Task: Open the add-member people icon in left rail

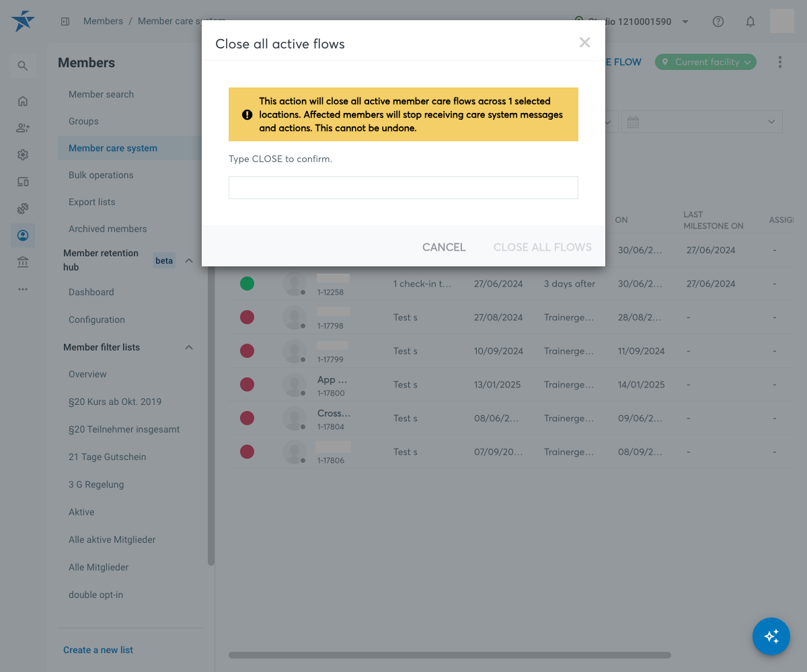Action: tap(23, 128)
